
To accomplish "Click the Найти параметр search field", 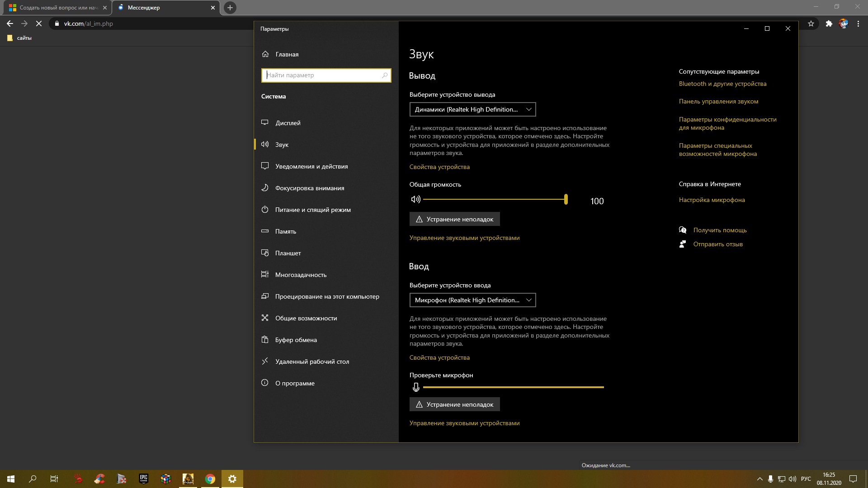I will pyautogui.click(x=321, y=75).
